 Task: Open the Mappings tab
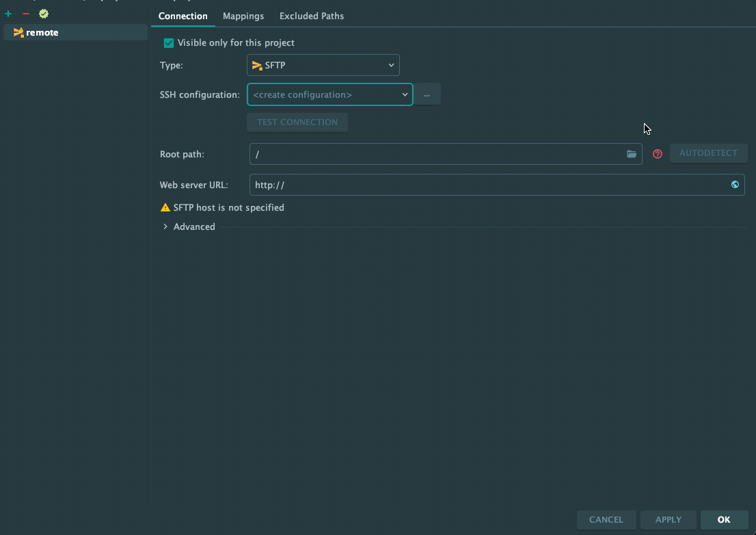click(x=243, y=16)
